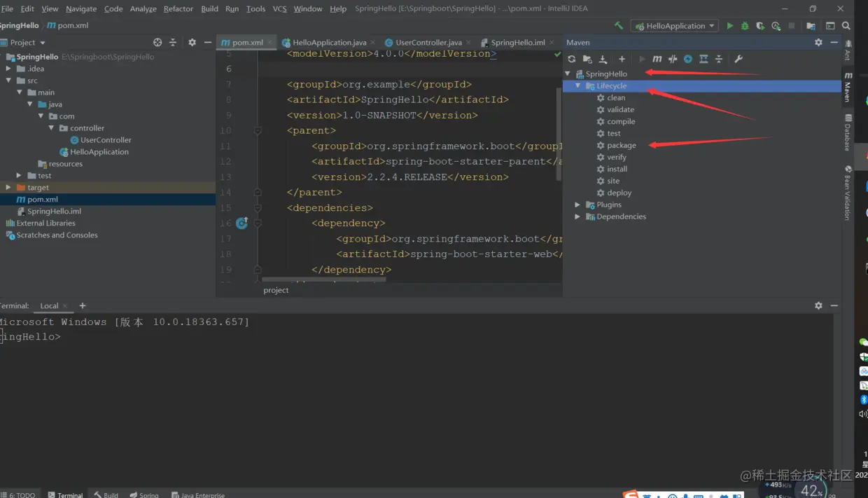The height and width of the screenshot is (498, 868).
Task: Switch to HelloApplication.java editor tab
Action: pos(329,42)
